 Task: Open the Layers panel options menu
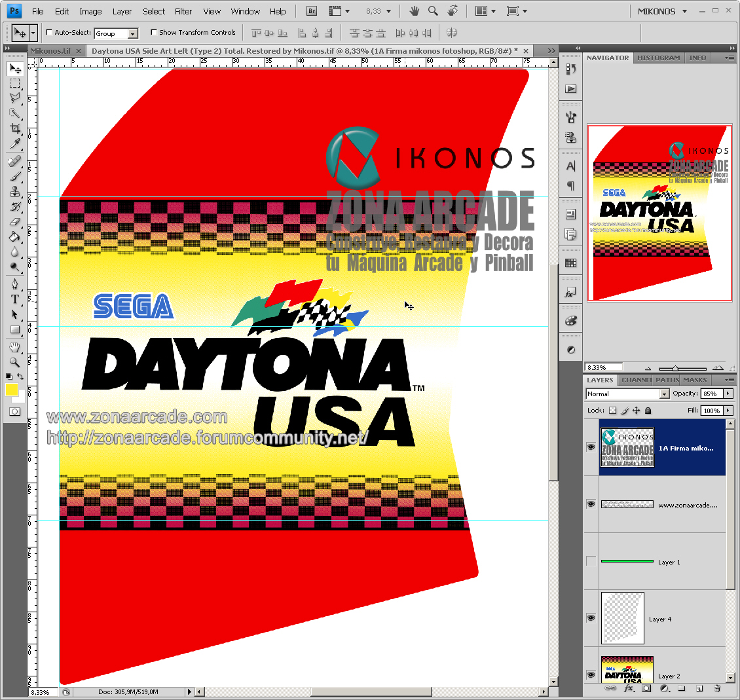(730, 380)
